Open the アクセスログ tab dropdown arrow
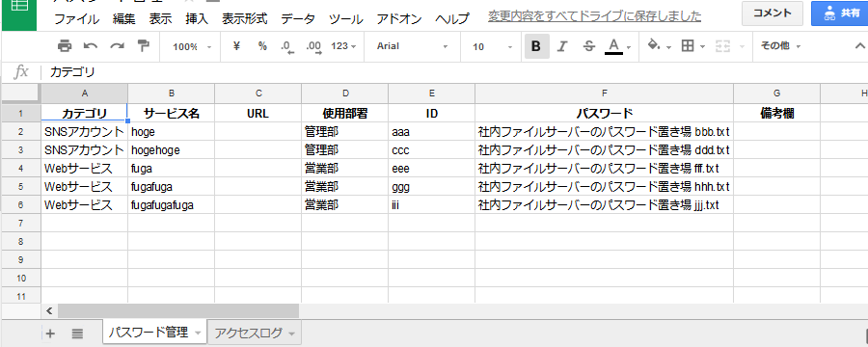The width and height of the screenshot is (868, 347). (291, 334)
